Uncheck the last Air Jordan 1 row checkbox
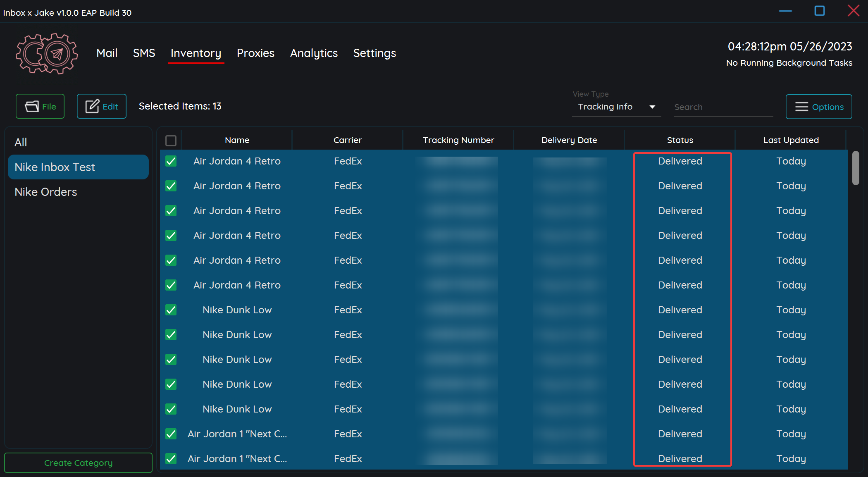Screen dimensions: 868x477 (171, 459)
